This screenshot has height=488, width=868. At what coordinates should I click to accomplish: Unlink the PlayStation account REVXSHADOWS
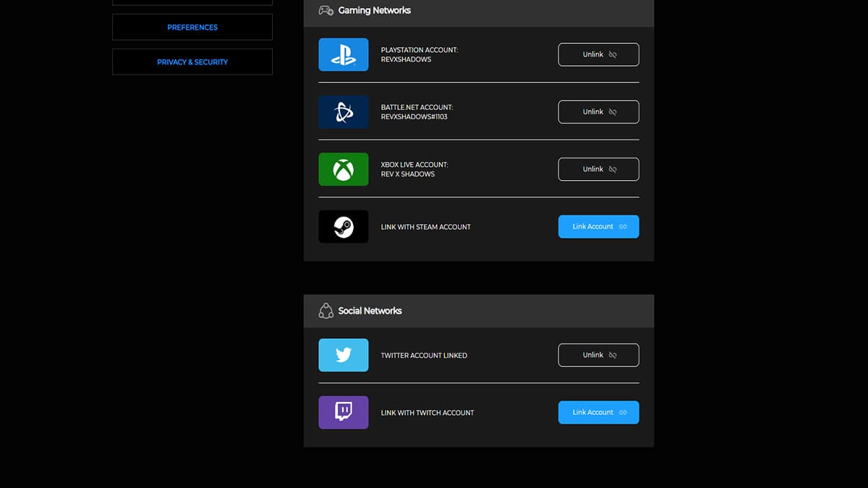pos(598,54)
